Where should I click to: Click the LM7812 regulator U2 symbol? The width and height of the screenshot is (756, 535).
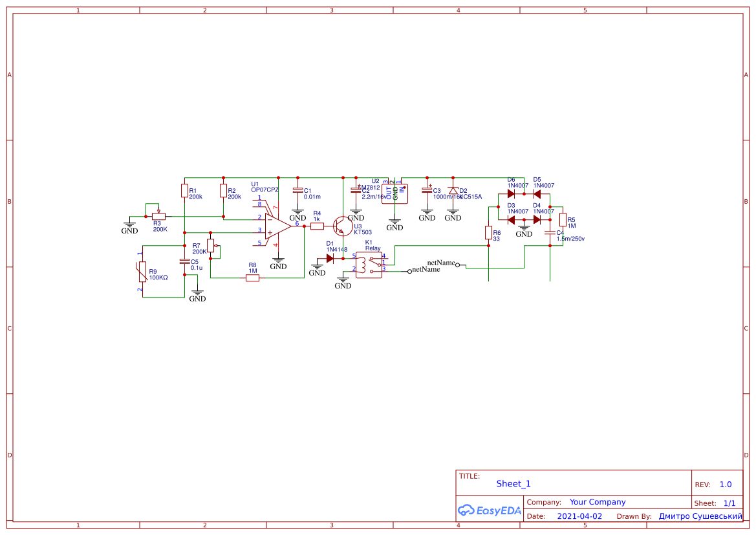(x=394, y=193)
